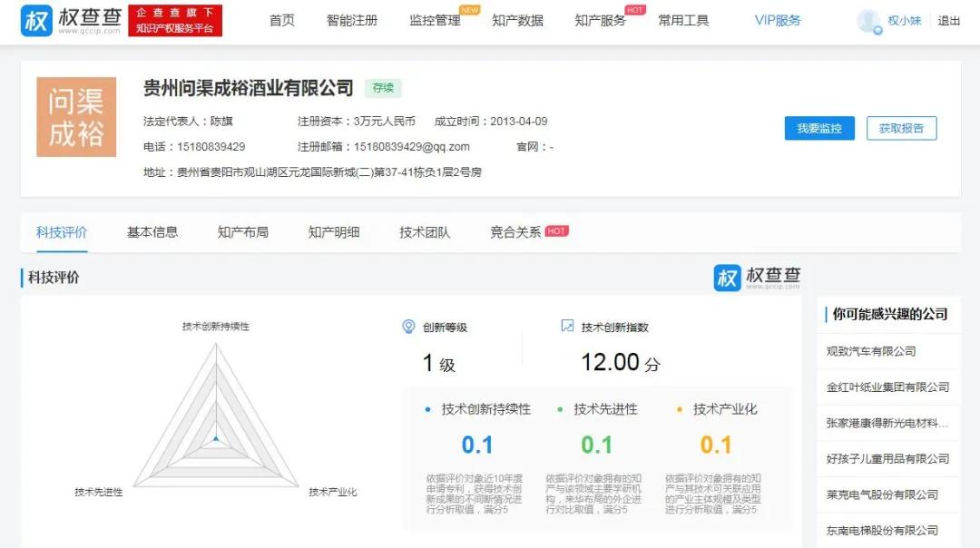
Task: Click the phone number 15180839429
Action: (211, 147)
